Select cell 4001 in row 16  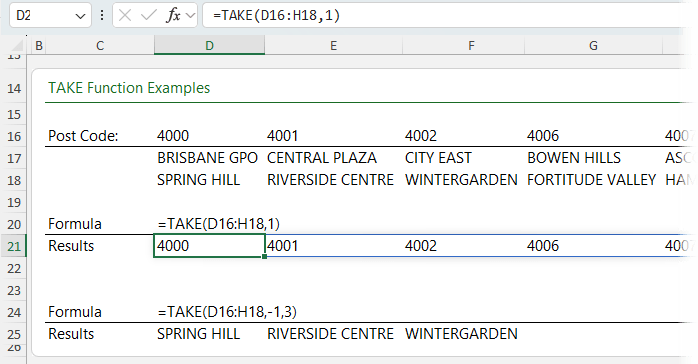[x=282, y=136]
